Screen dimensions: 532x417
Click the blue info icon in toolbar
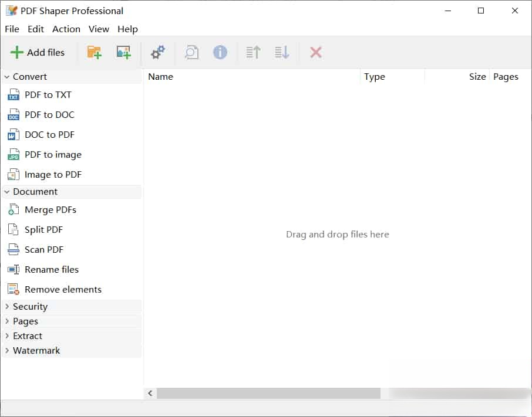click(x=220, y=53)
